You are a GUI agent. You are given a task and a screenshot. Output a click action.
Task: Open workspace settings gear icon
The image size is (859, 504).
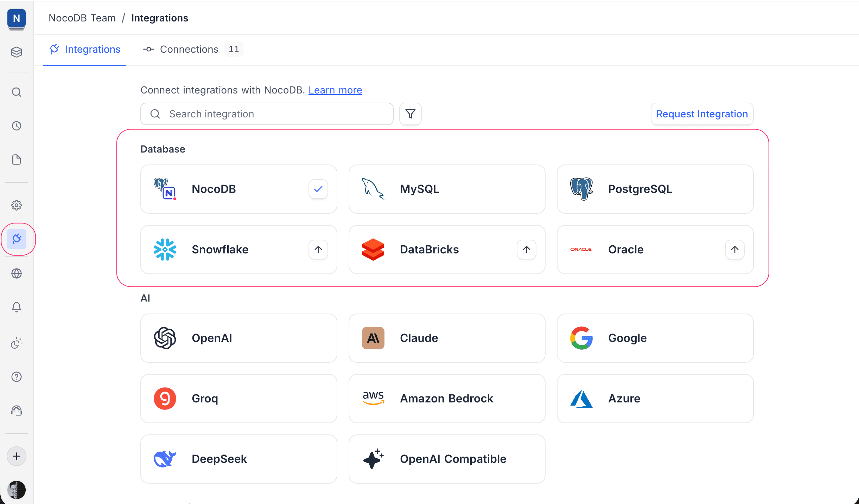(17, 205)
